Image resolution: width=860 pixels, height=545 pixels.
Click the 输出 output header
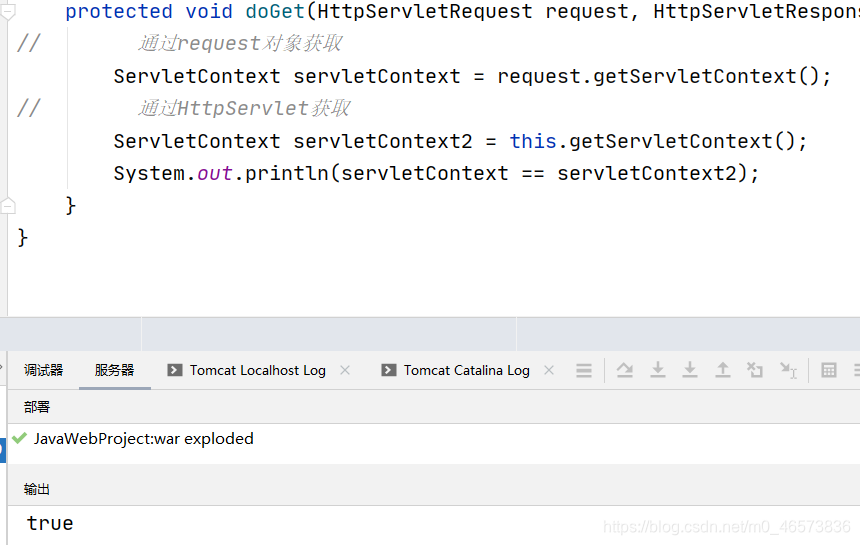pos(37,489)
